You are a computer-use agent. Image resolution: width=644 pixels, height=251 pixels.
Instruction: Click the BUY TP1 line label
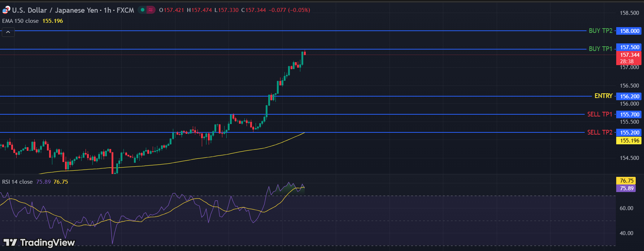pyautogui.click(x=600, y=49)
